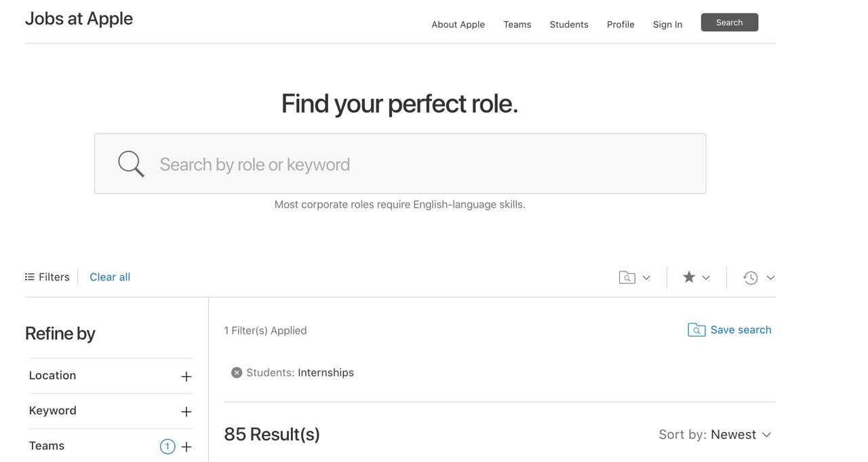
Task: Open the history dropdown chevron
Action: (770, 277)
